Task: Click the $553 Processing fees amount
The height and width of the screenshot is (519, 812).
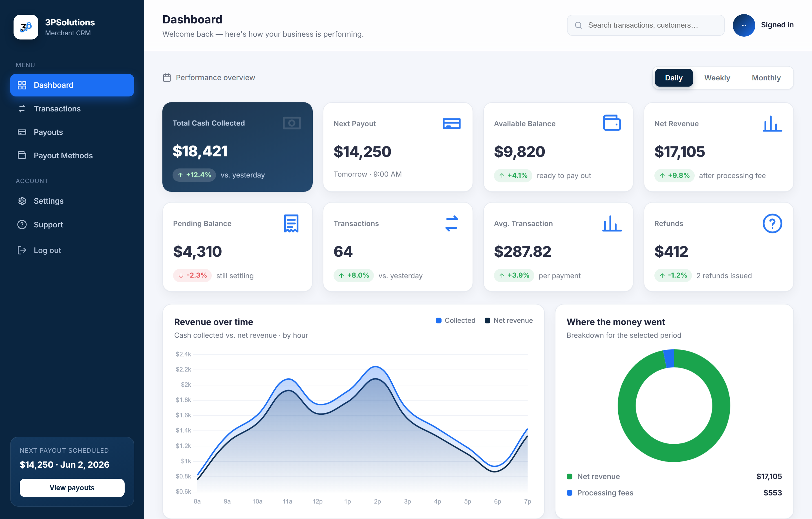Action: pos(773,493)
